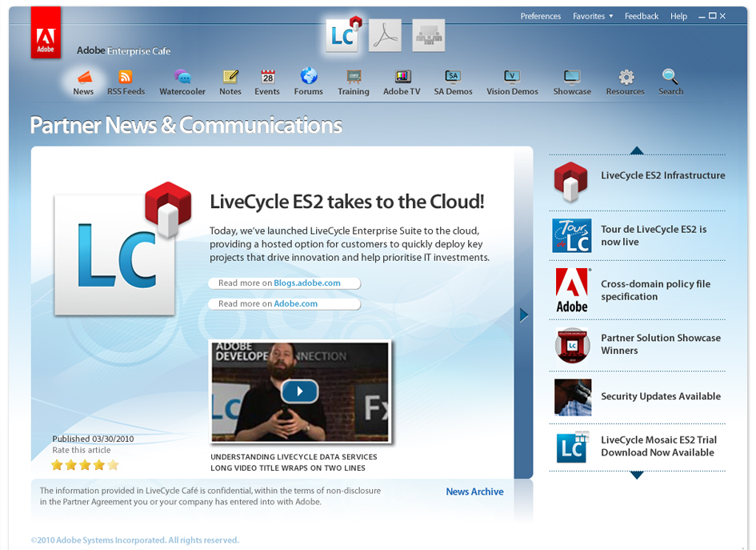
Task: Open the Notes notepad icon
Action: pos(230,77)
